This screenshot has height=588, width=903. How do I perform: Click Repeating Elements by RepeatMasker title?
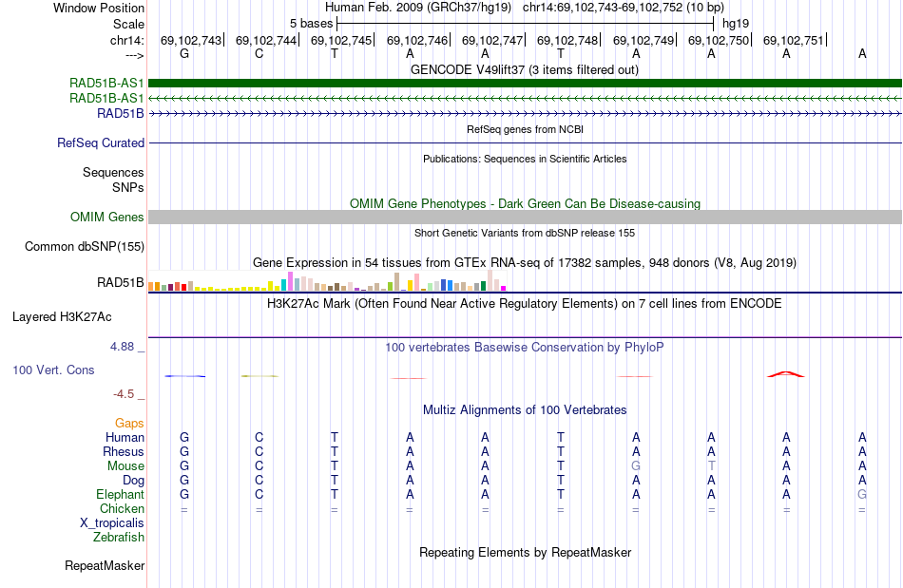(x=525, y=553)
